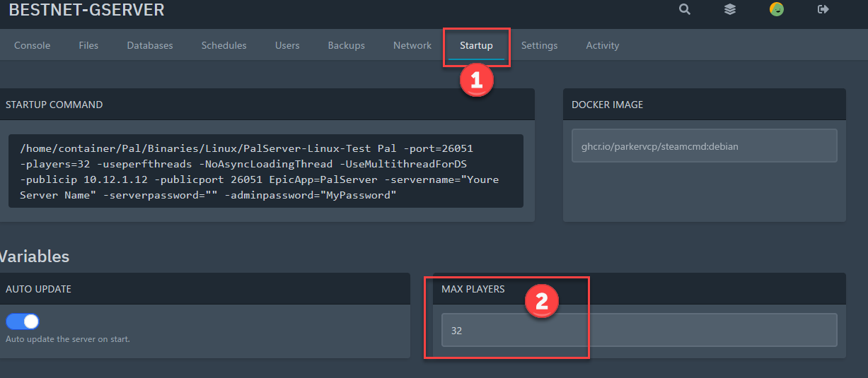Open the Backups tab
Viewport: 868px width, 378px height.
[347, 45]
